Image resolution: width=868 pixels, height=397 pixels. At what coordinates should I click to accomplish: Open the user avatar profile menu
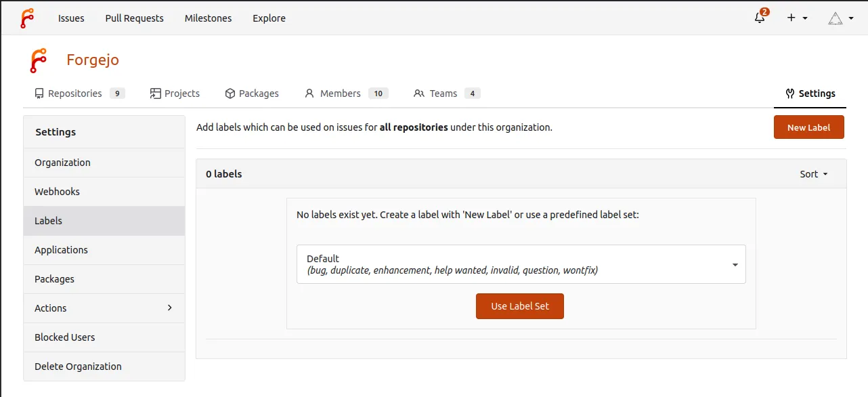pos(840,18)
